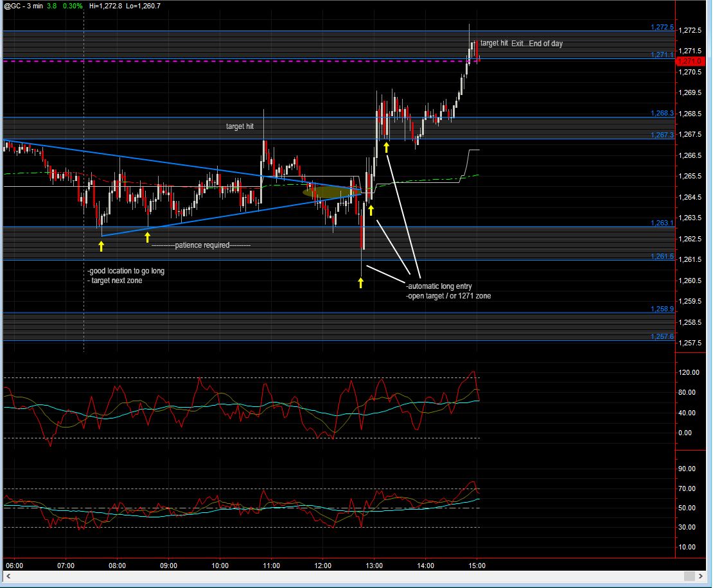This screenshot has width=713, height=588.
Task: Click the 'automatic long entry' annotation
Action: click(439, 286)
